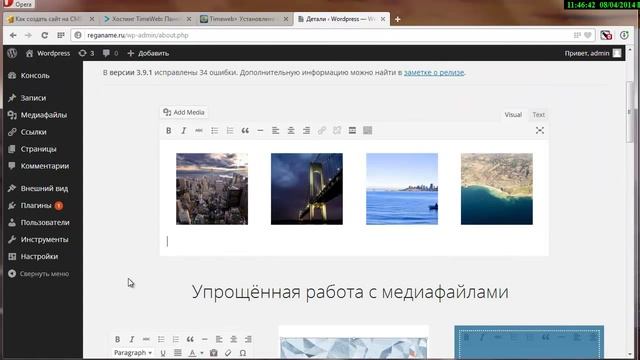Click the Add Media button
The height and width of the screenshot is (360, 640).
(184, 112)
